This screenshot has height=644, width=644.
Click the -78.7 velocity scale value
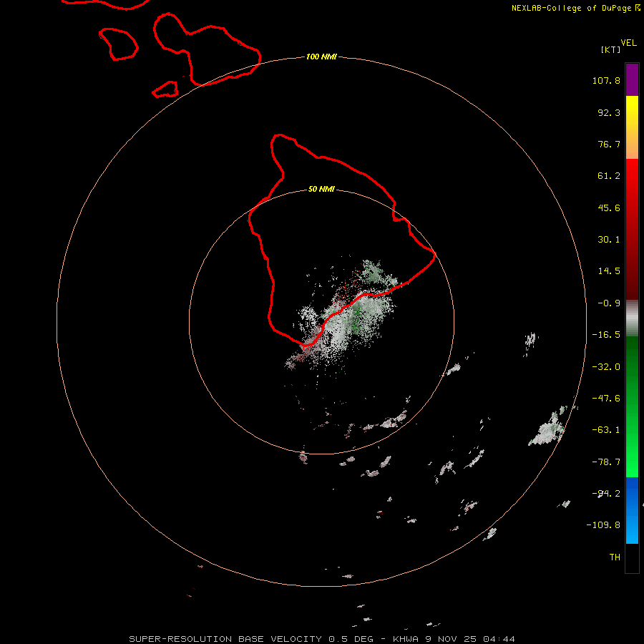coord(606,462)
